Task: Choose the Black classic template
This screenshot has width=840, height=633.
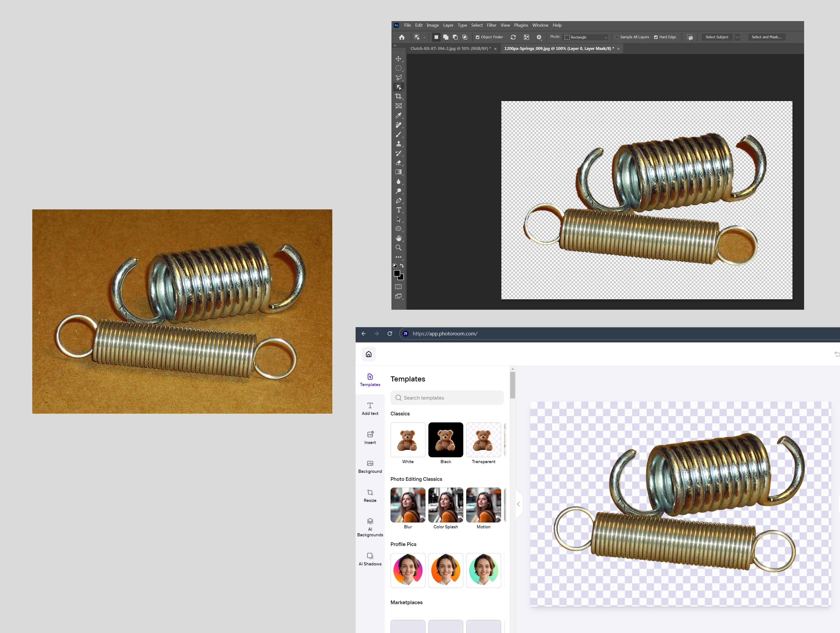Action: click(445, 440)
